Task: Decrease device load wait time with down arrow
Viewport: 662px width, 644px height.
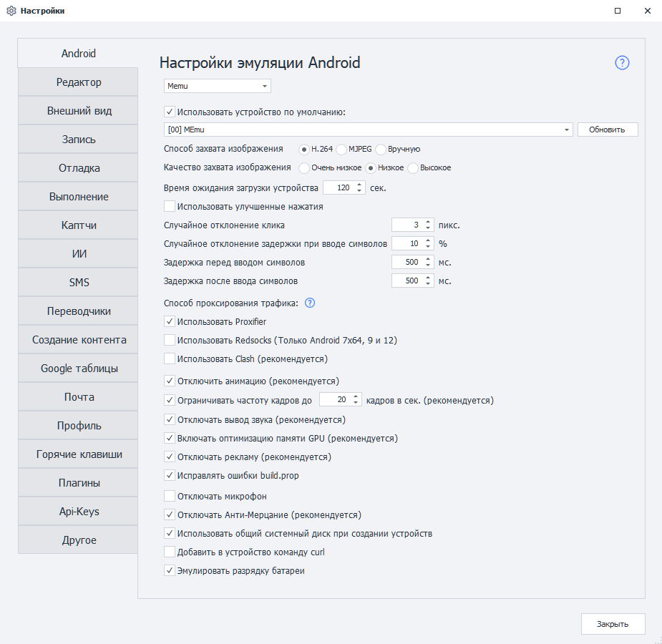Action: coord(359,191)
